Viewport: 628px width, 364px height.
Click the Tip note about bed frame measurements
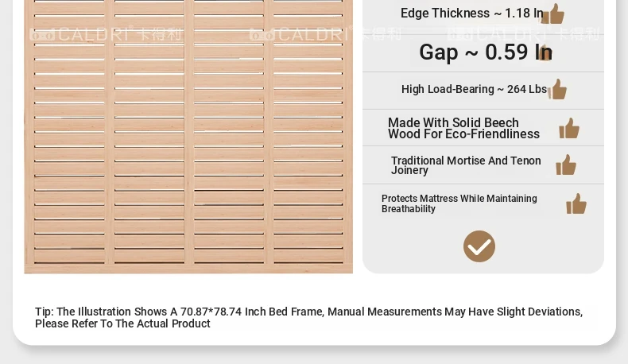coord(308,318)
